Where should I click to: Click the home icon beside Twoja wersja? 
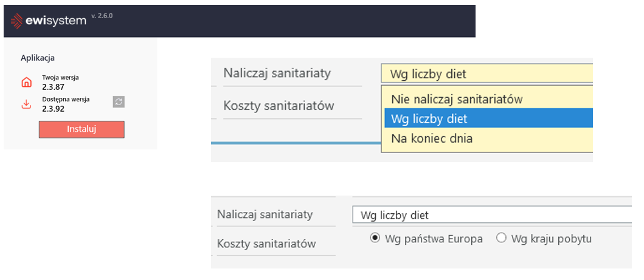coord(26,82)
